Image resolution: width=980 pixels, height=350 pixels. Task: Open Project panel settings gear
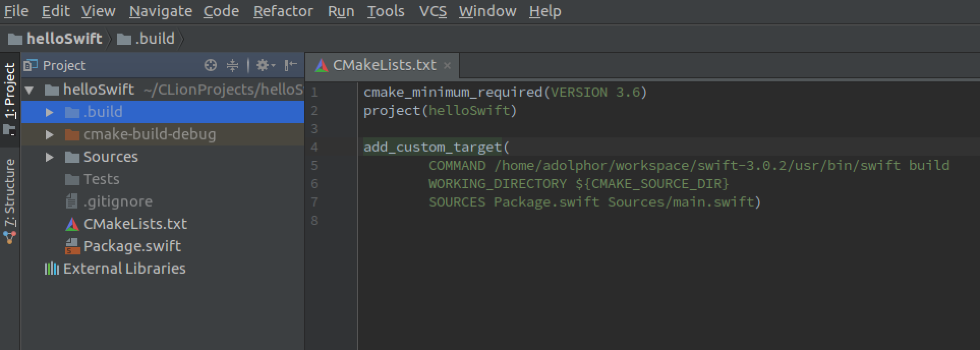265,65
